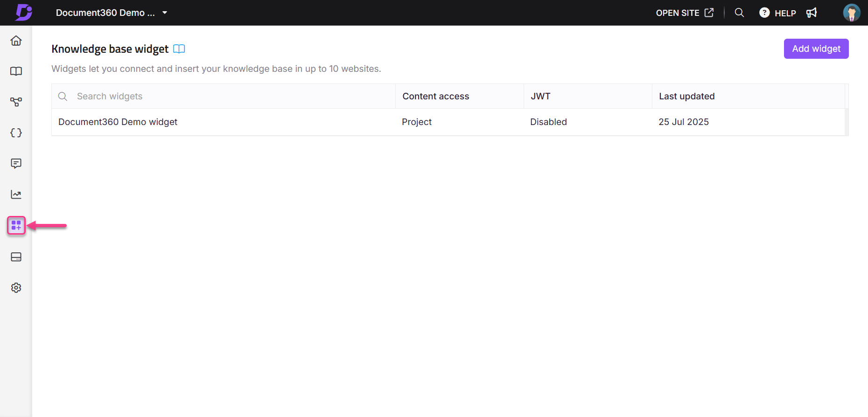Viewport: 868px width, 417px height.
Task: Click the Document360 logo icon
Action: 24,13
